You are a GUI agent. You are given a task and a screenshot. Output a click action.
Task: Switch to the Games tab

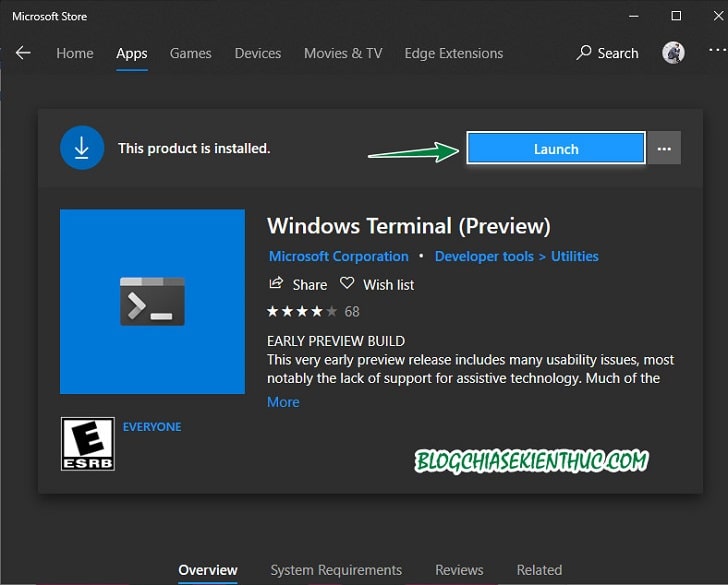(190, 53)
